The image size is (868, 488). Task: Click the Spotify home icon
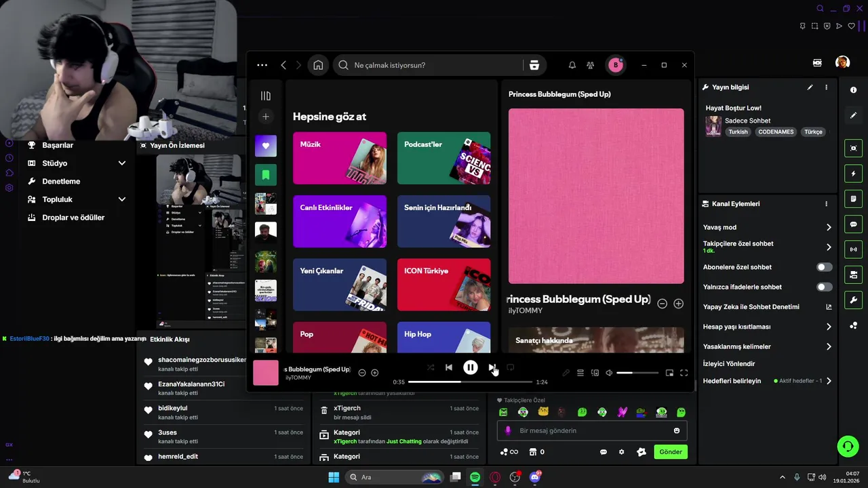[318, 65]
